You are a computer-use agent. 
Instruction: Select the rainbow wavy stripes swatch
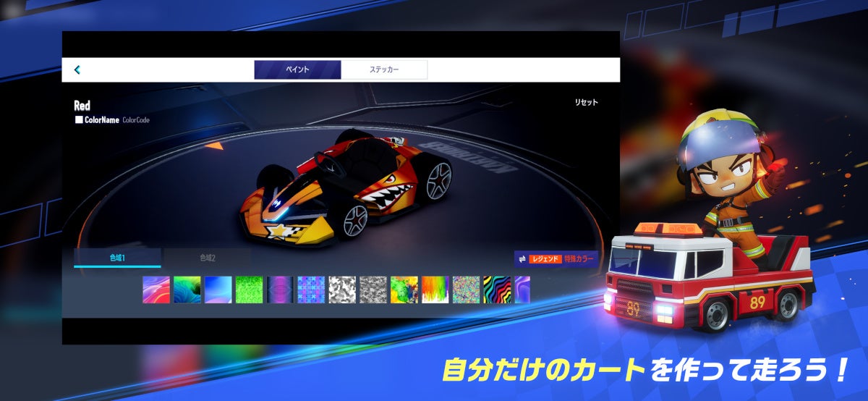click(498, 290)
